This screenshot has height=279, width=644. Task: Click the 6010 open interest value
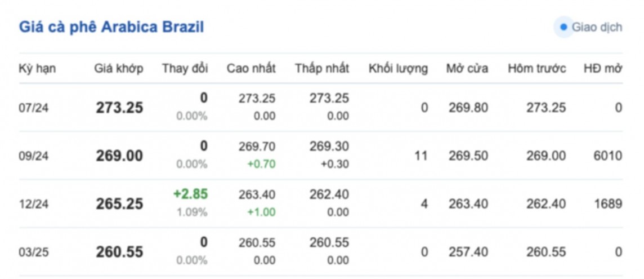[607, 156]
